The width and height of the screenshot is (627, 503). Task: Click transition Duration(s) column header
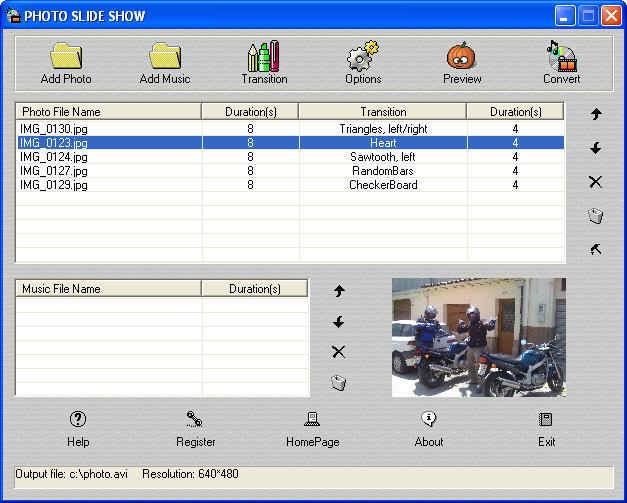(x=515, y=112)
